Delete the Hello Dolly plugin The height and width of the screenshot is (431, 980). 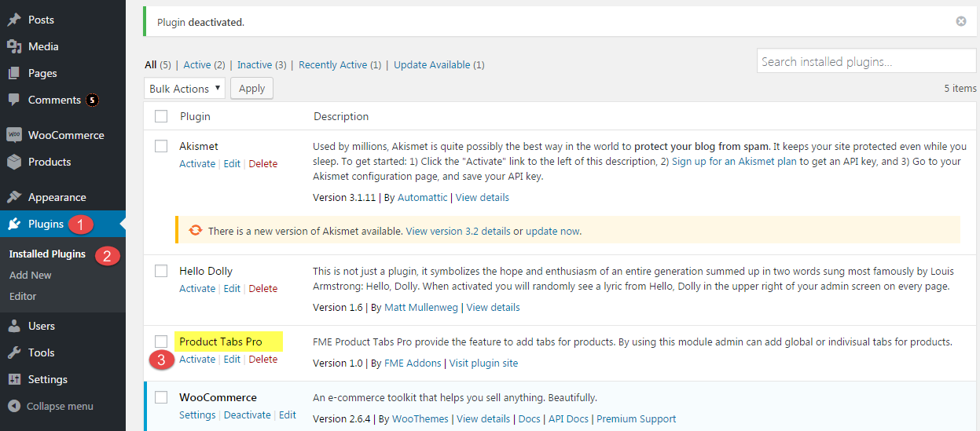pyautogui.click(x=263, y=288)
